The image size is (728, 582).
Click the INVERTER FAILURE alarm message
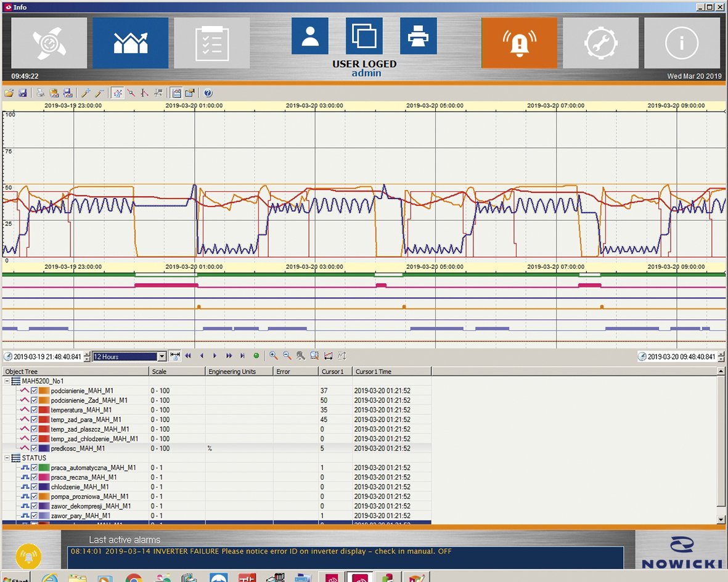[261, 551]
